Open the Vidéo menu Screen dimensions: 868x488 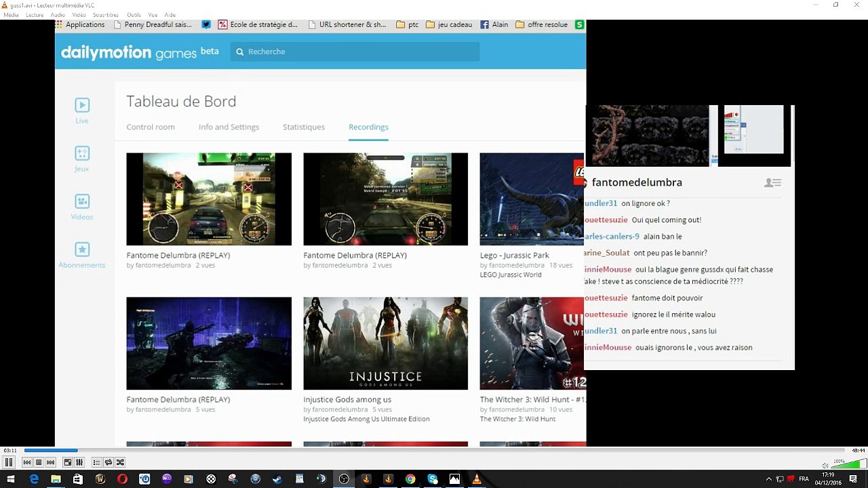79,15
